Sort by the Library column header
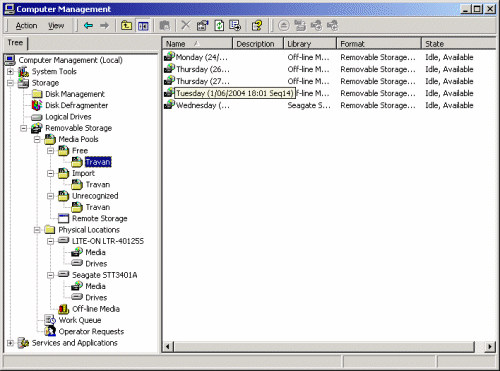The width and height of the screenshot is (500, 371). 310,44
